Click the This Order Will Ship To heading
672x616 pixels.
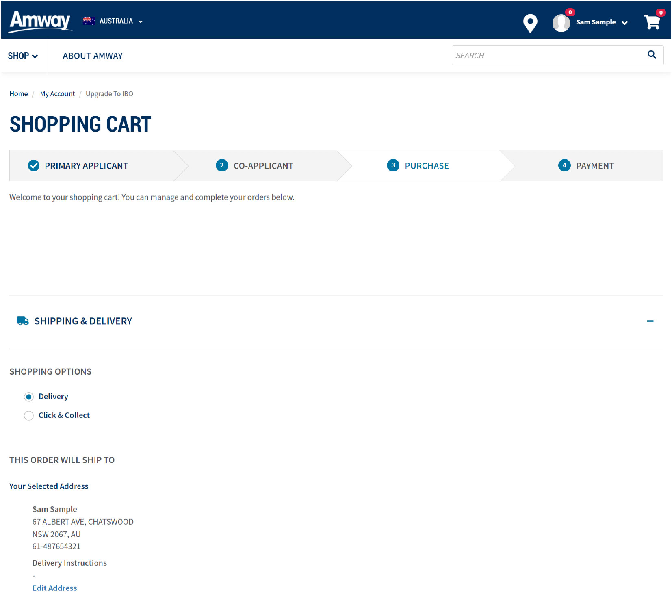tap(62, 460)
